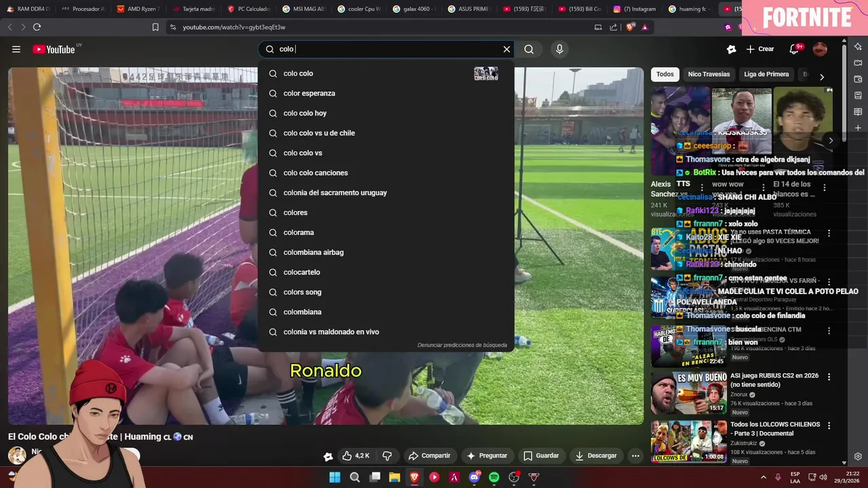868x488 pixels.
Task: Show more filter chips with right arrow
Action: pos(822,77)
